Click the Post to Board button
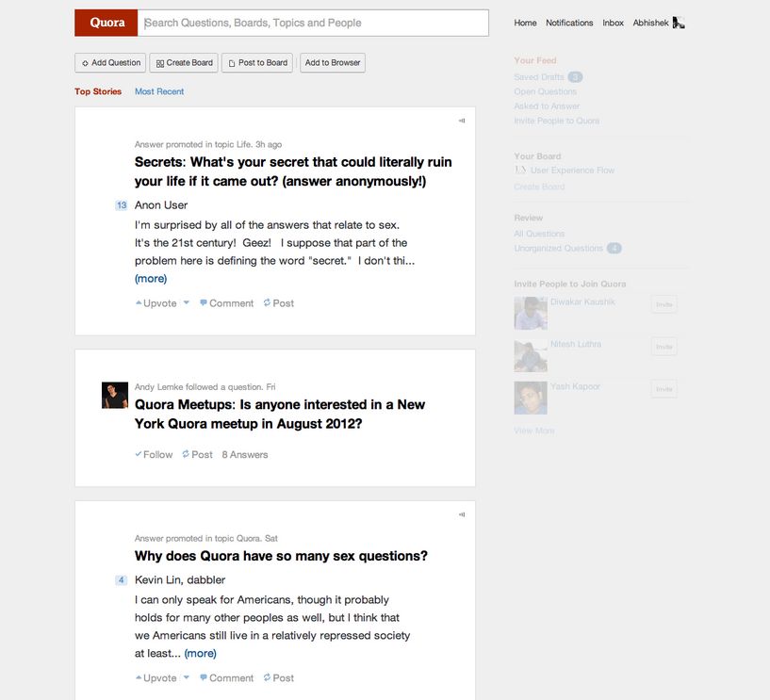The width and height of the screenshot is (770, 700). tap(257, 63)
